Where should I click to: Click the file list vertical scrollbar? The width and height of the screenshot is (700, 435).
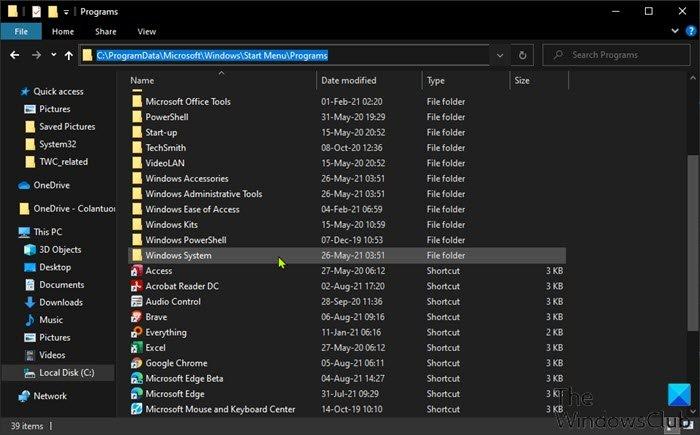click(x=692, y=243)
